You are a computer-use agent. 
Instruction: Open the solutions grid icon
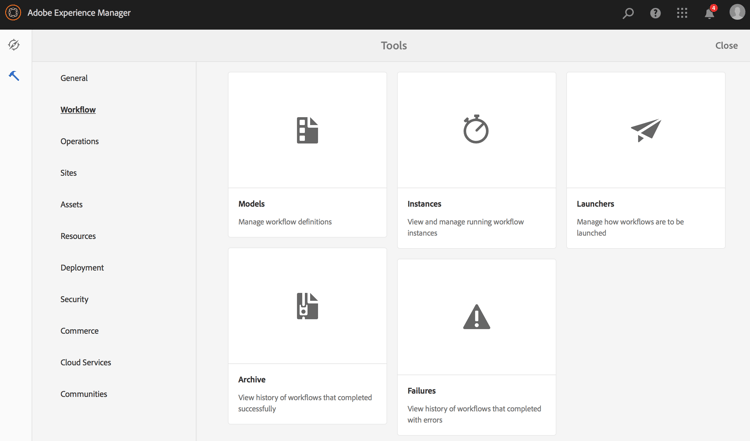[x=682, y=13]
